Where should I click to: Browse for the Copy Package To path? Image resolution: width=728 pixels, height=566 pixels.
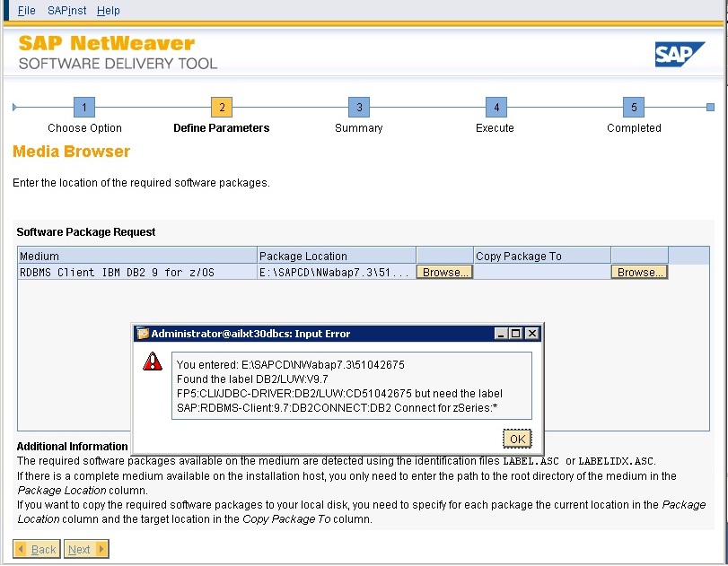click(x=639, y=273)
